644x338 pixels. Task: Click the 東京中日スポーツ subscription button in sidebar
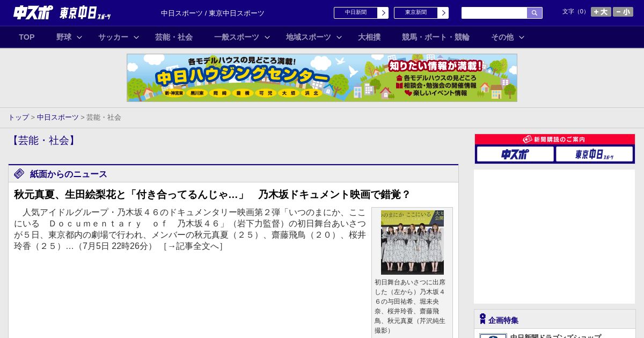tap(595, 154)
